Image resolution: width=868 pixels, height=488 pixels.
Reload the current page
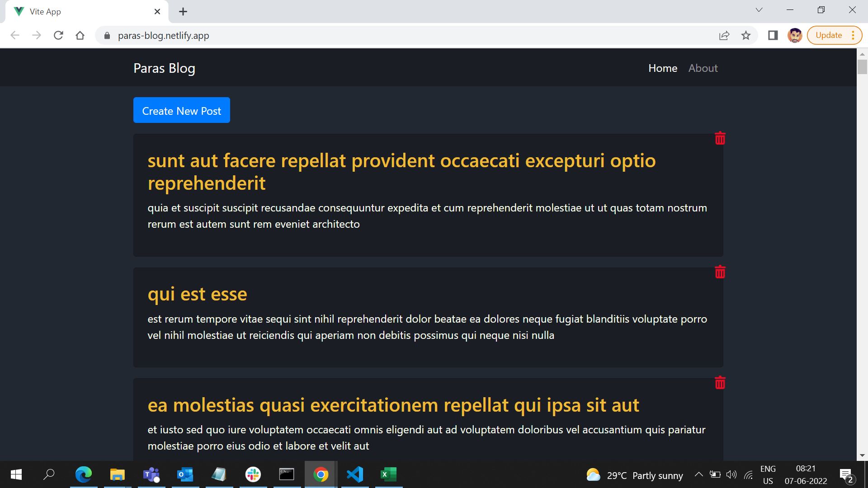click(58, 35)
